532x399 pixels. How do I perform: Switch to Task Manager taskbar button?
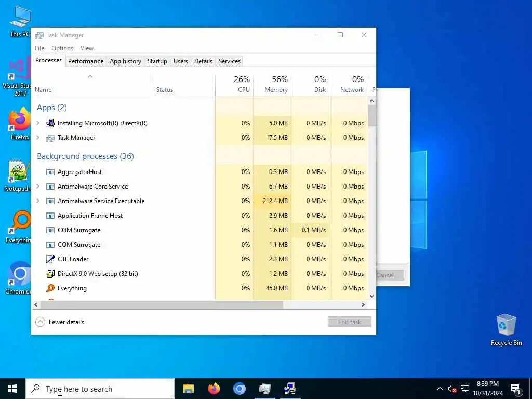[x=264, y=389]
